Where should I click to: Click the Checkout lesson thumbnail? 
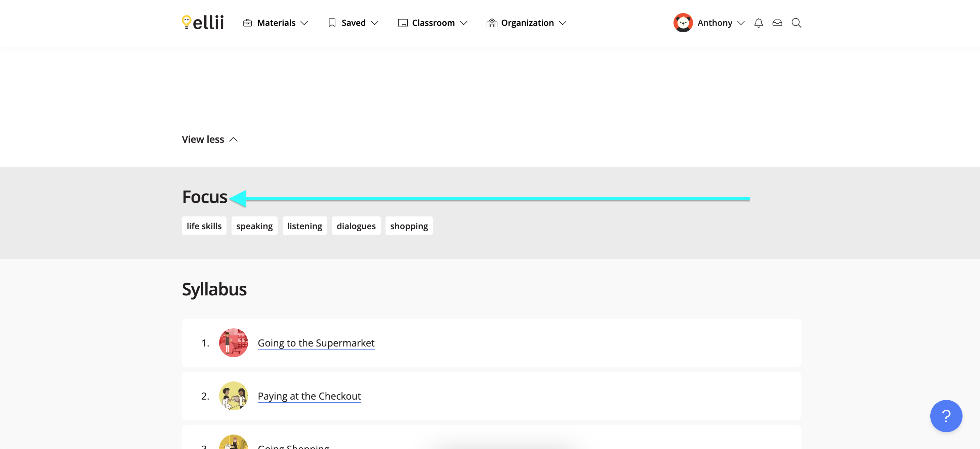click(x=233, y=396)
